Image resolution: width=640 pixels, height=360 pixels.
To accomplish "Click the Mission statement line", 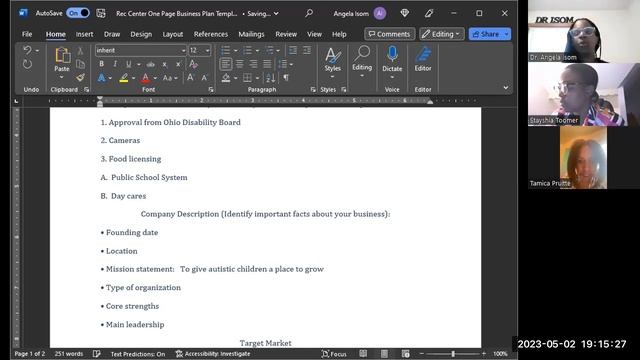I will click(212, 269).
